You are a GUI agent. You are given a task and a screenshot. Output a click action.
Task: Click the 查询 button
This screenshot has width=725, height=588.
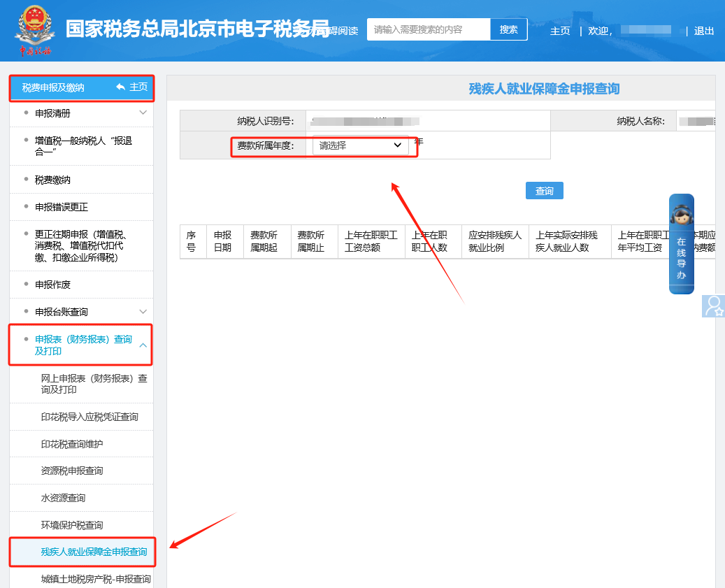544,191
